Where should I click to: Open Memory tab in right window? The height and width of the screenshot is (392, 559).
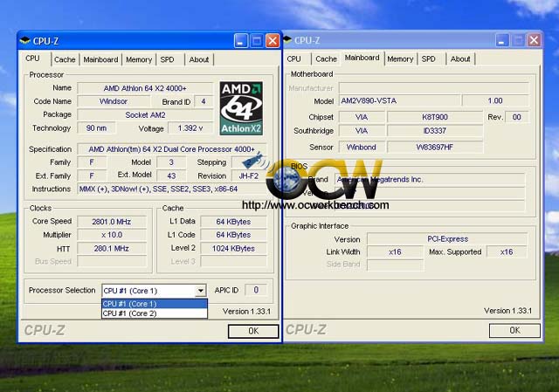pos(400,58)
